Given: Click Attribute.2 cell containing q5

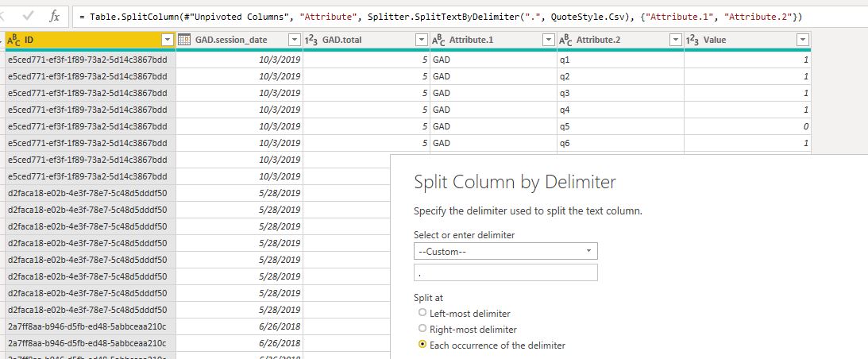Looking at the screenshot, I should pos(620,126).
